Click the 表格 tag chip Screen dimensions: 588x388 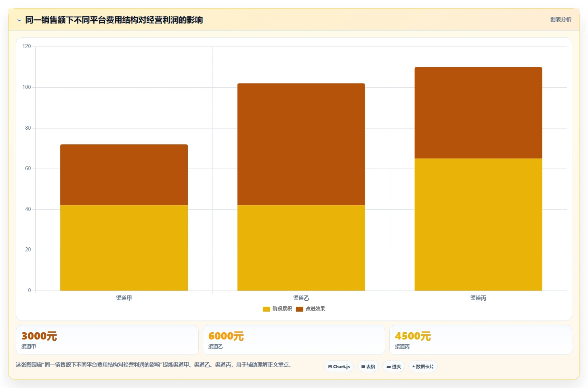click(x=368, y=367)
